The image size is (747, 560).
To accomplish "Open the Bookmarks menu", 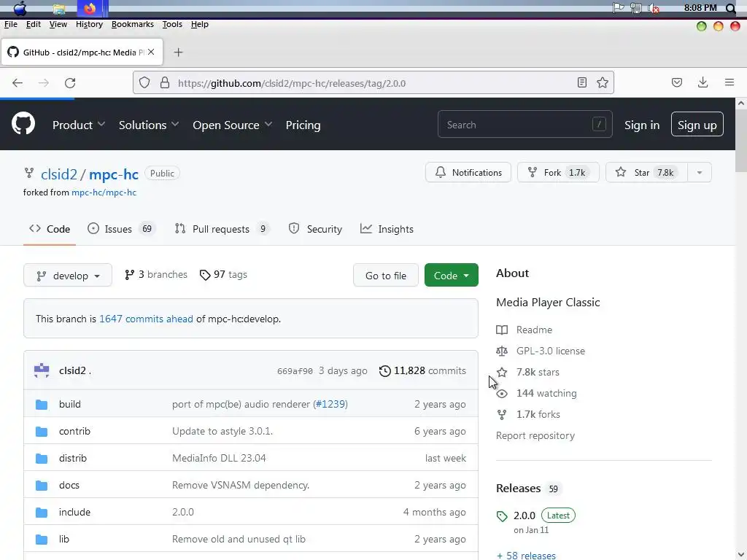I will (133, 24).
